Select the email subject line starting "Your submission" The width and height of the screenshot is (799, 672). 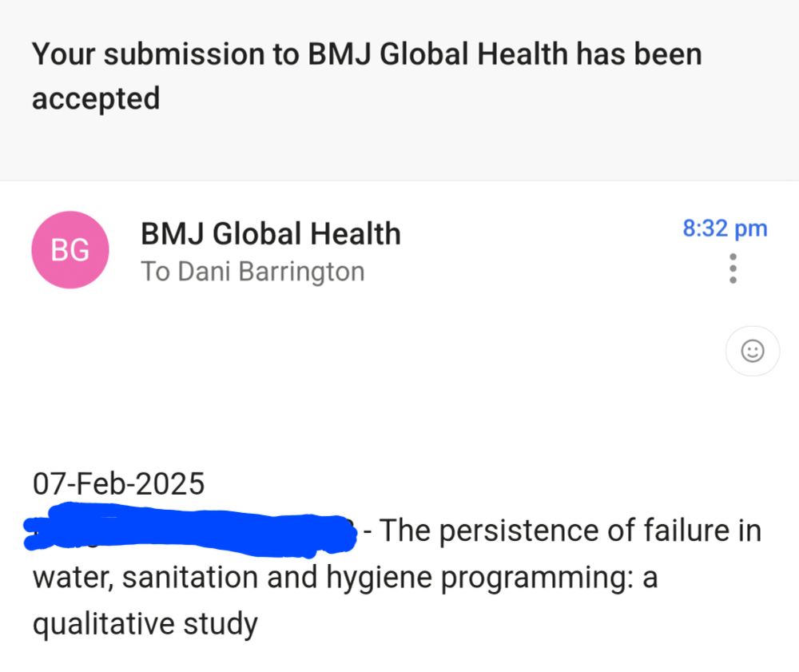point(367,76)
